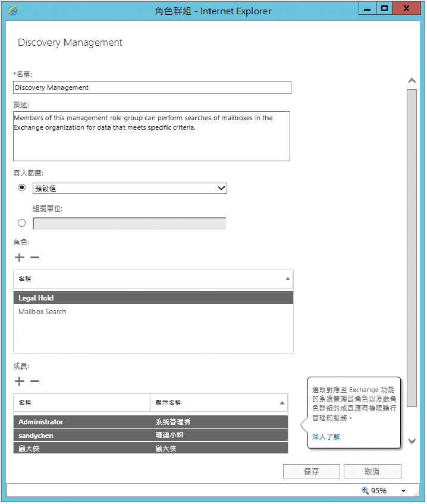Click the scroll down arrow of page scrollbar
The width and height of the screenshot is (427, 504).
[412, 441]
